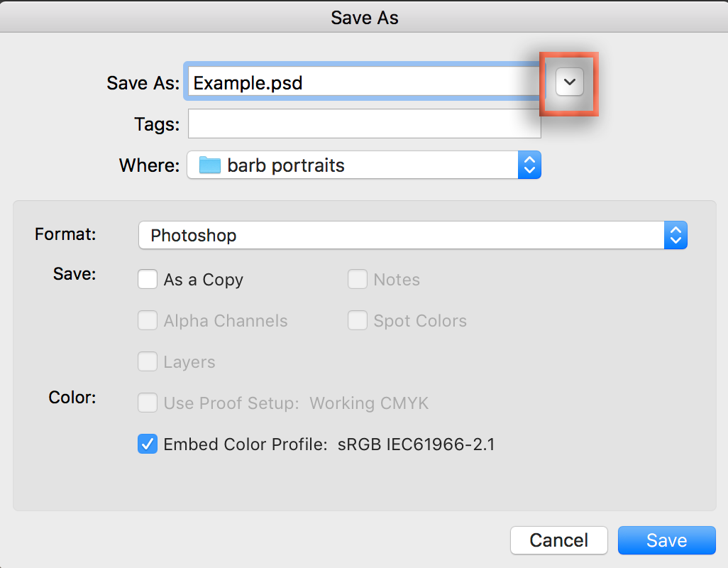Click into the Tags field
This screenshot has height=568, width=728.
pyautogui.click(x=364, y=124)
